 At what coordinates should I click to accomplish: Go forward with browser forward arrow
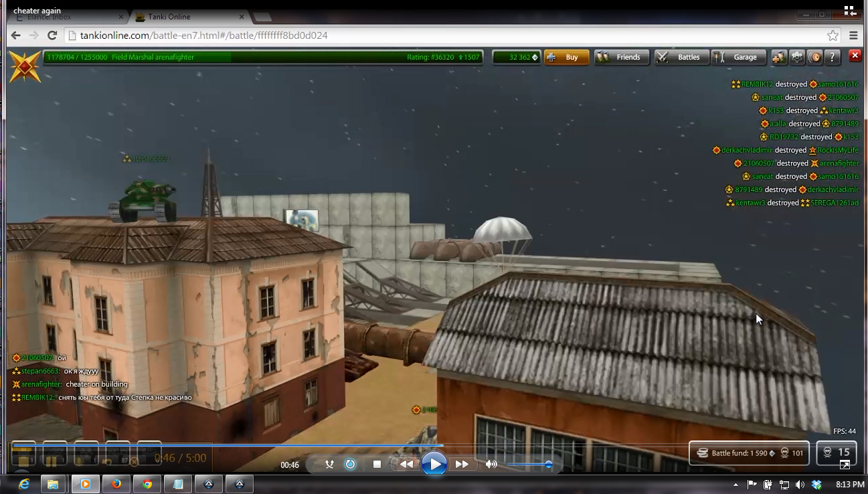click(x=34, y=35)
